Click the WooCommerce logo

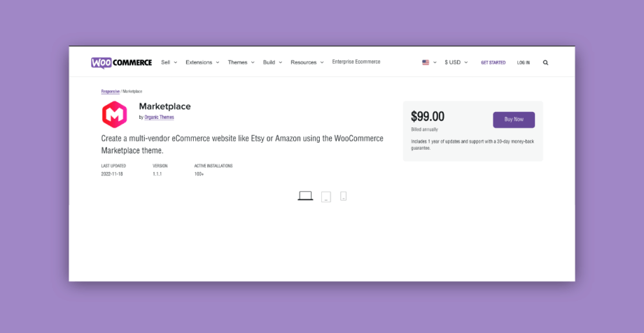122,63
